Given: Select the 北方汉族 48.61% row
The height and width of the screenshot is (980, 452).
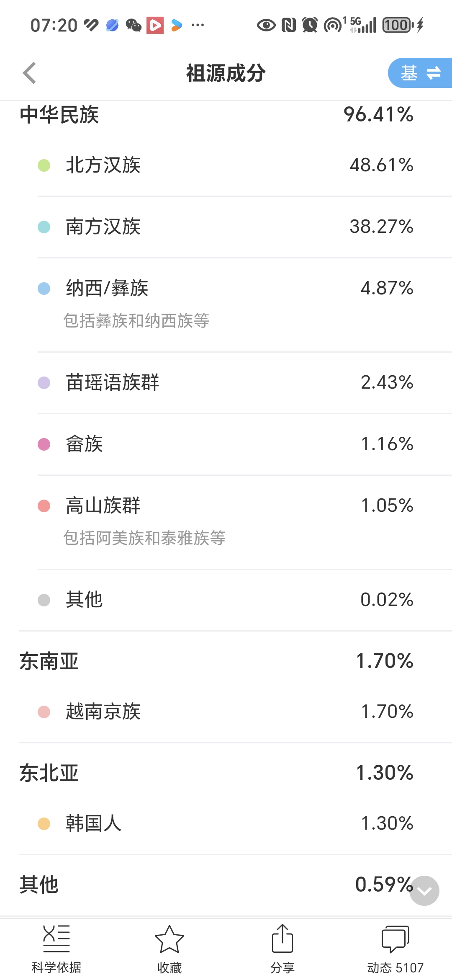Looking at the screenshot, I should click(226, 165).
